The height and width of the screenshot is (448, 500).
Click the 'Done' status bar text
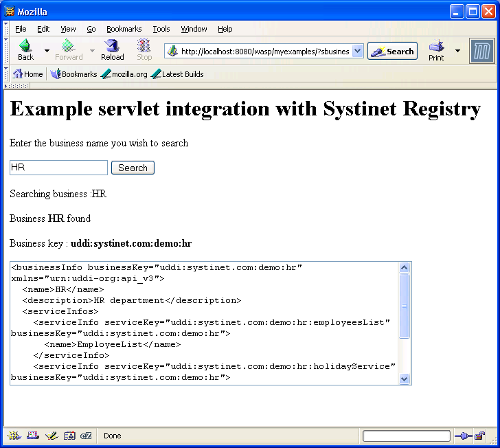pos(112,436)
